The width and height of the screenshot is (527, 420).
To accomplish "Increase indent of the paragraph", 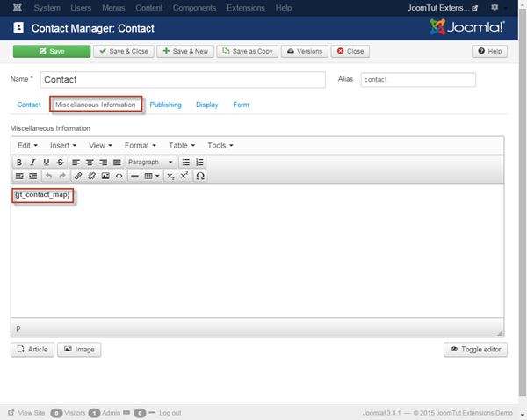I will (33, 177).
